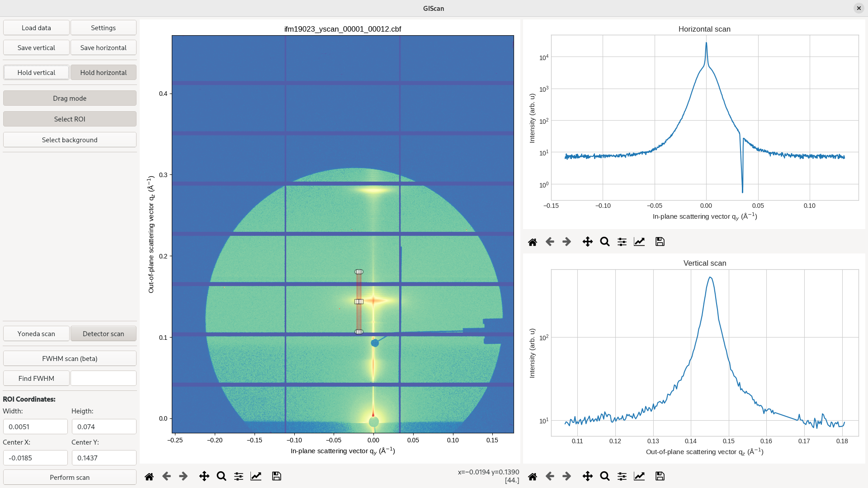
Task: Open the Settings dialog
Action: pos(104,28)
